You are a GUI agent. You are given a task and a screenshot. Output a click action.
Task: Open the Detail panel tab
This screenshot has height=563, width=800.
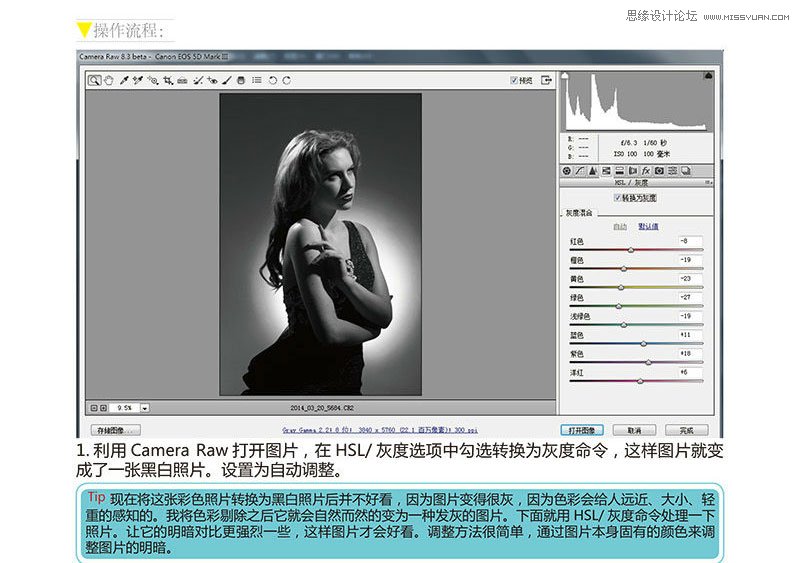click(593, 171)
